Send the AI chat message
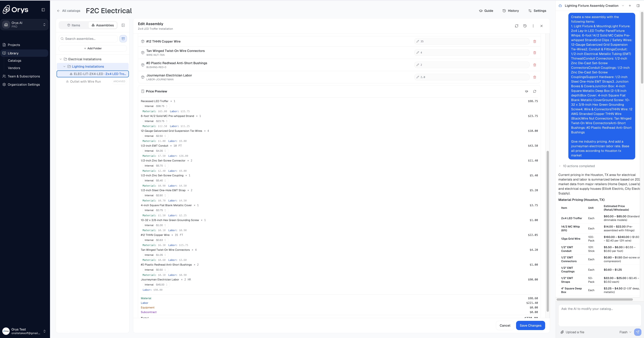Viewport: 644px width, 338px height. point(638,332)
